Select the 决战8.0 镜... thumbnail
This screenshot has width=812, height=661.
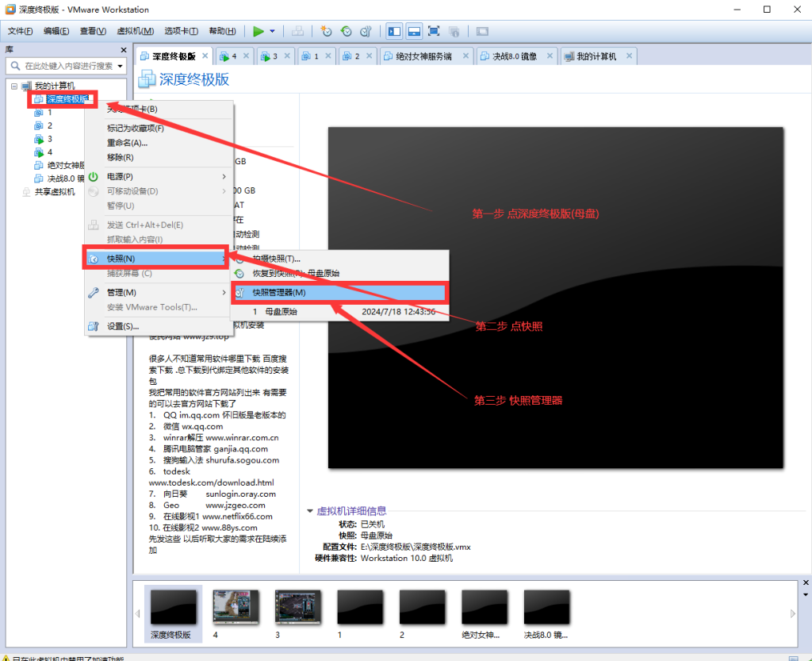pyautogui.click(x=546, y=614)
